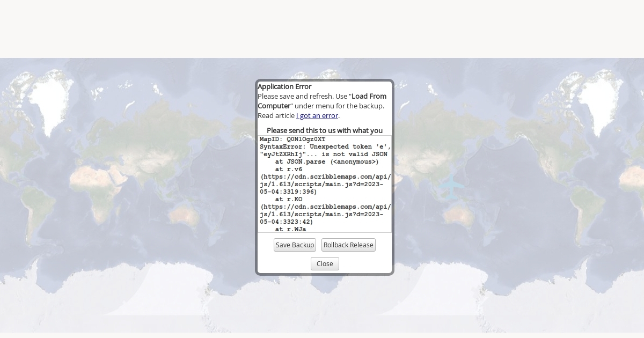644x338 pixels.
Task: Click the "at JSON.parse (<anonymous>)" line
Action: [326, 162]
